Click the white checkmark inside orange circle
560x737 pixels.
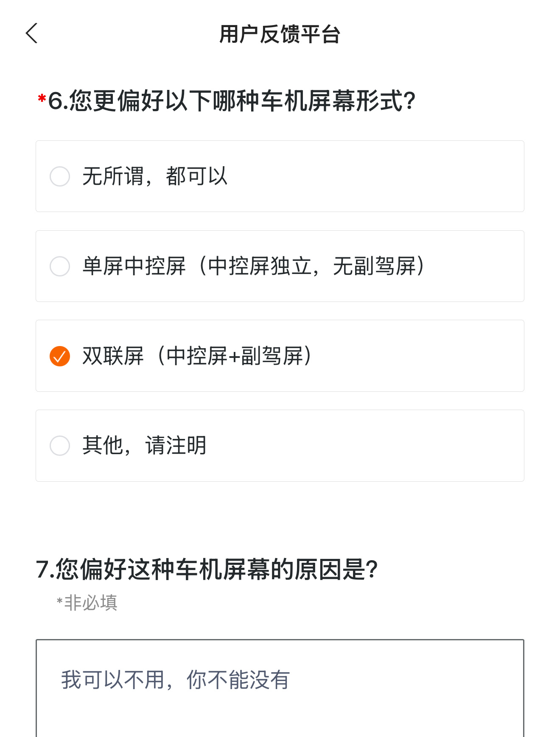[x=60, y=357]
